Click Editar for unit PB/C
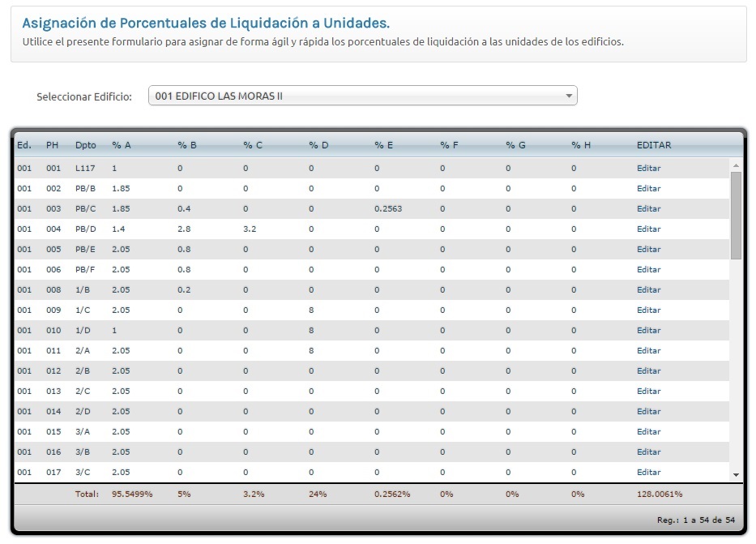Image resolution: width=756 pixels, height=544 pixels. click(648, 209)
